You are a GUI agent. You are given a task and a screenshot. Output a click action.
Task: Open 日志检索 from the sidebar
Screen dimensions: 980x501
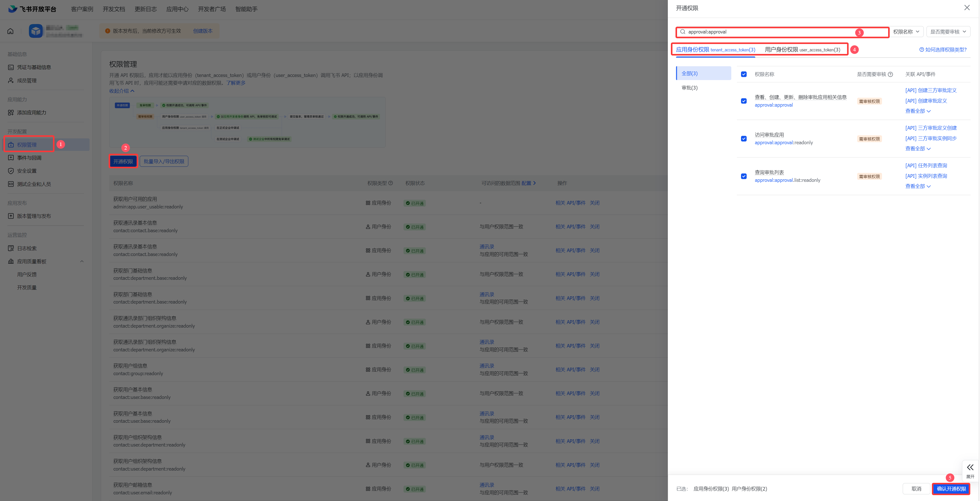(27, 248)
